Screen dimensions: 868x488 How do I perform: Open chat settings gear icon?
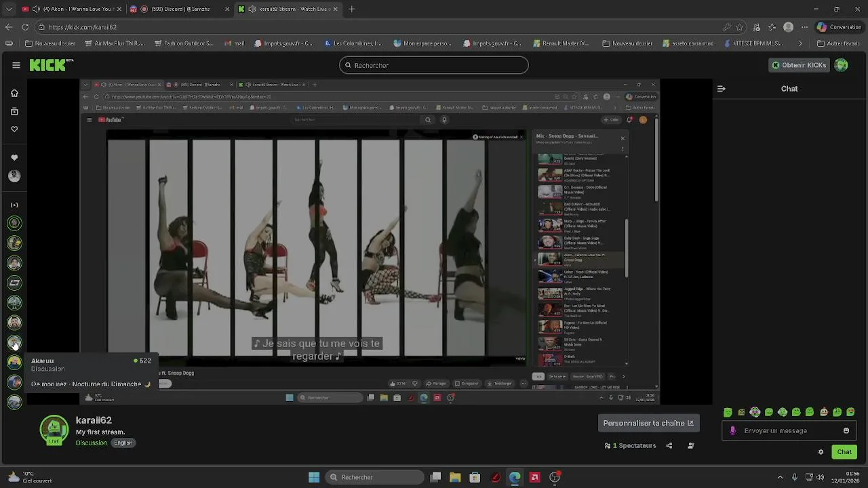(821, 452)
